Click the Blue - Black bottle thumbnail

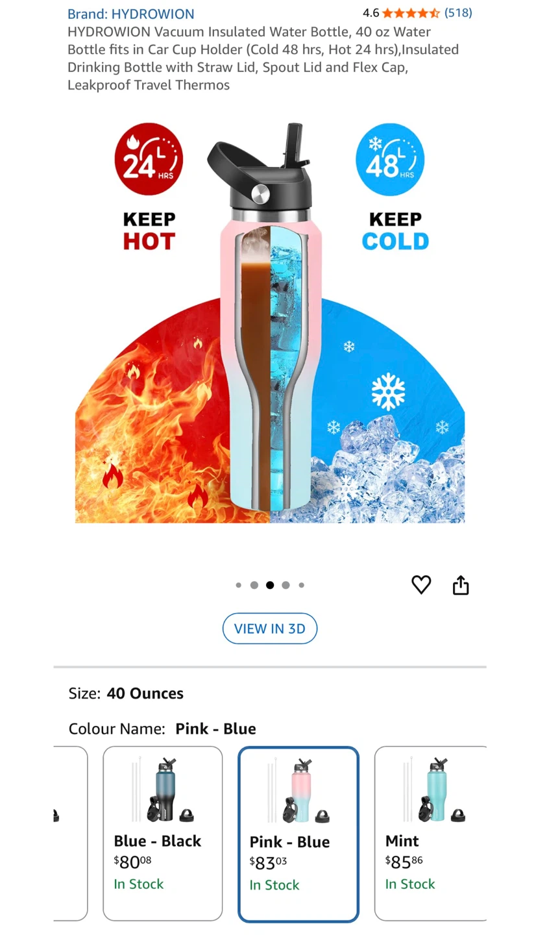pos(163,790)
